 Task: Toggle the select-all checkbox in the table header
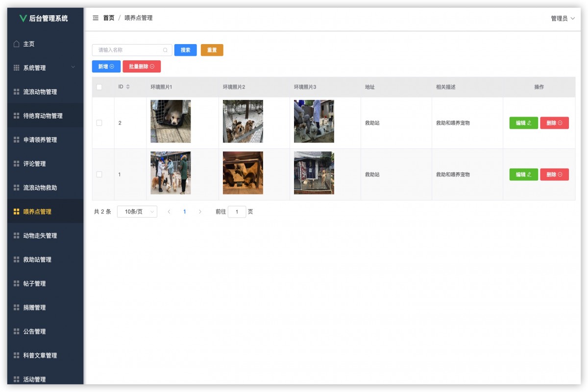pos(98,87)
